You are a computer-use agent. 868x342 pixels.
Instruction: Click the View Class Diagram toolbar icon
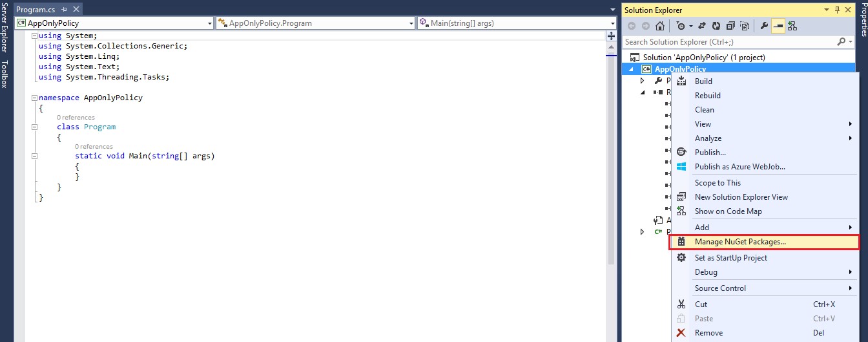[x=792, y=27]
